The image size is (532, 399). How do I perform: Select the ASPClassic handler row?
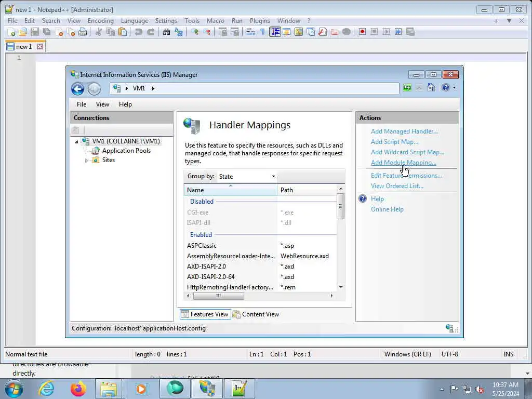[x=260, y=246]
